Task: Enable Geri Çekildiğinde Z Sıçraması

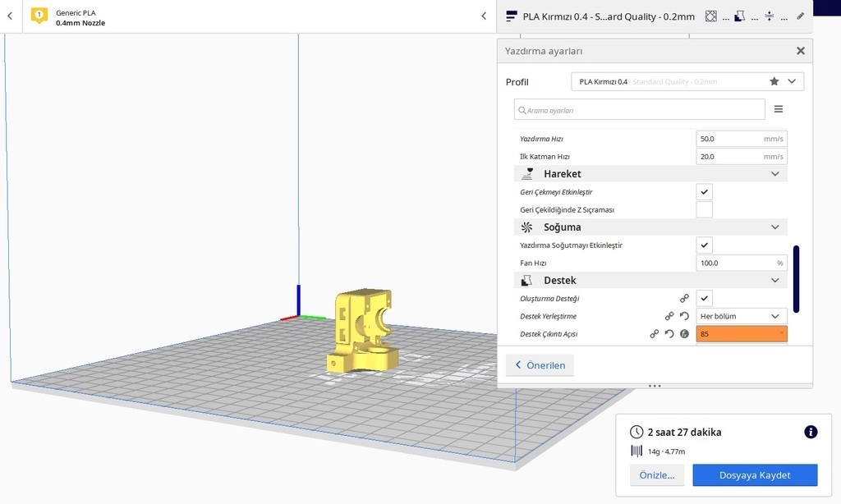Action: [x=704, y=209]
